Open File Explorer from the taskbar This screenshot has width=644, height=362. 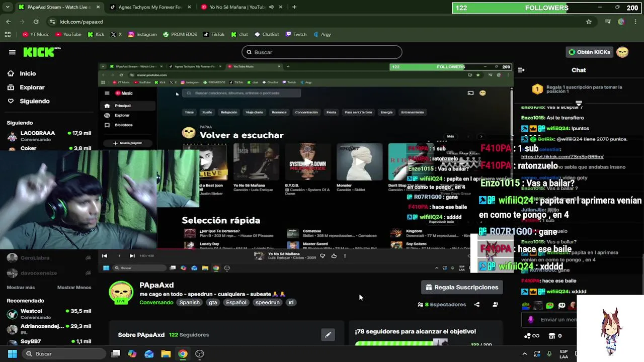tap(166, 354)
